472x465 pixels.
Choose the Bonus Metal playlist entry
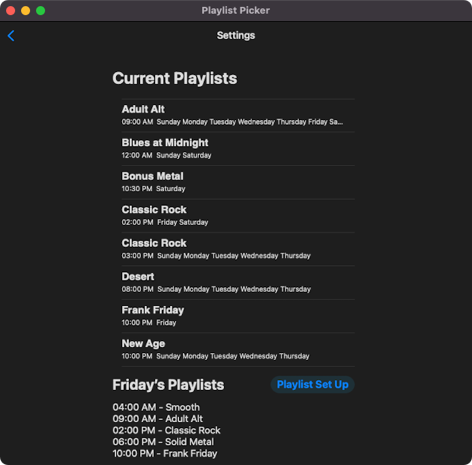238,182
